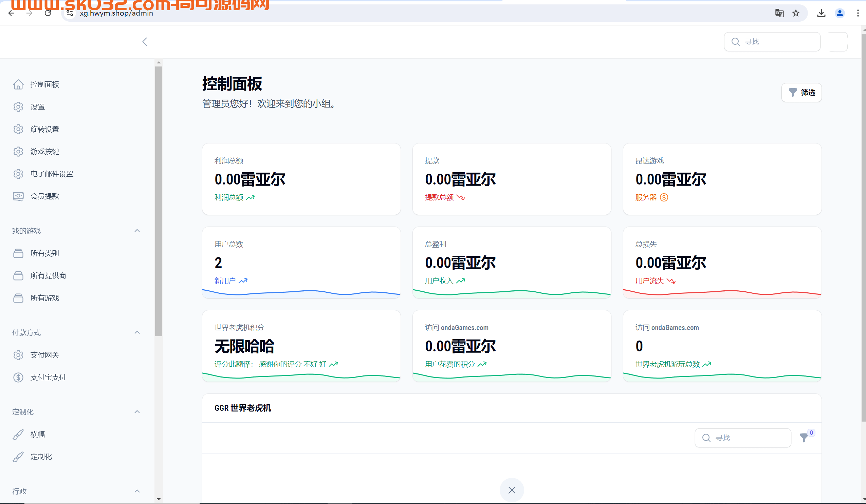Image resolution: width=866 pixels, height=504 pixels.
Task: Reload the page with refresh icon
Action: (48, 13)
